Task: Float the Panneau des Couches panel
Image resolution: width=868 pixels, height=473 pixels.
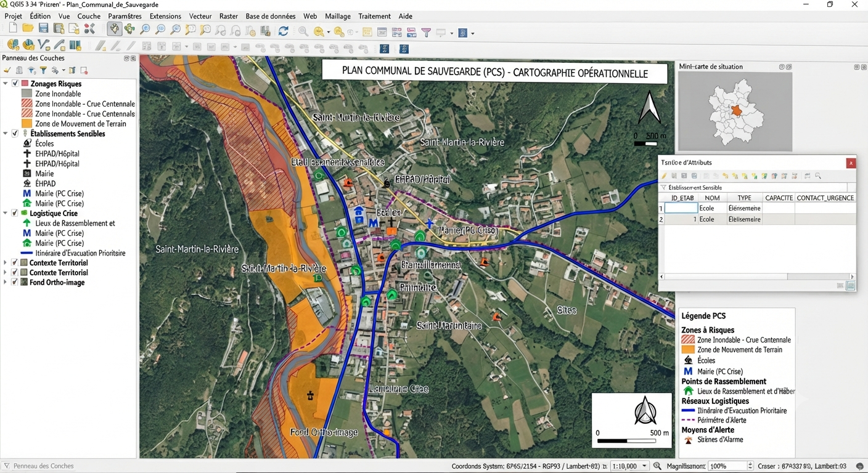Action: pyautogui.click(x=126, y=58)
